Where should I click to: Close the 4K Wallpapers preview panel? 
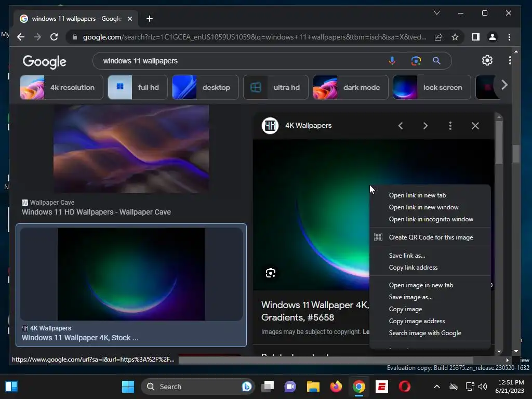(x=475, y=126)
